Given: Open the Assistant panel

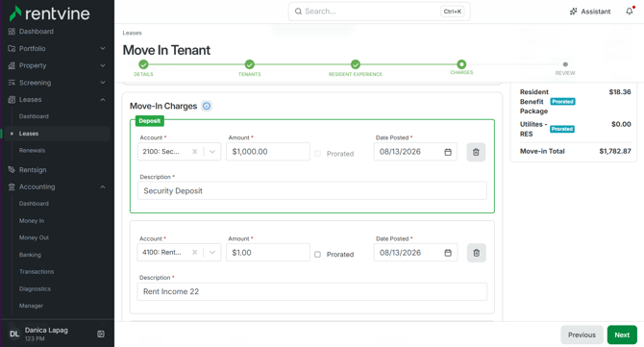Looking at the screenshot, I should point(590,12).
